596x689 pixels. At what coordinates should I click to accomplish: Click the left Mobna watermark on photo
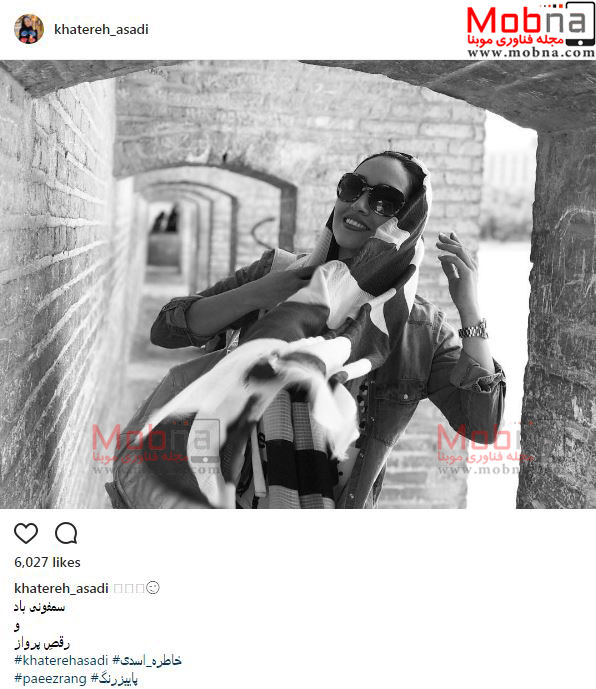pos(156,447)
